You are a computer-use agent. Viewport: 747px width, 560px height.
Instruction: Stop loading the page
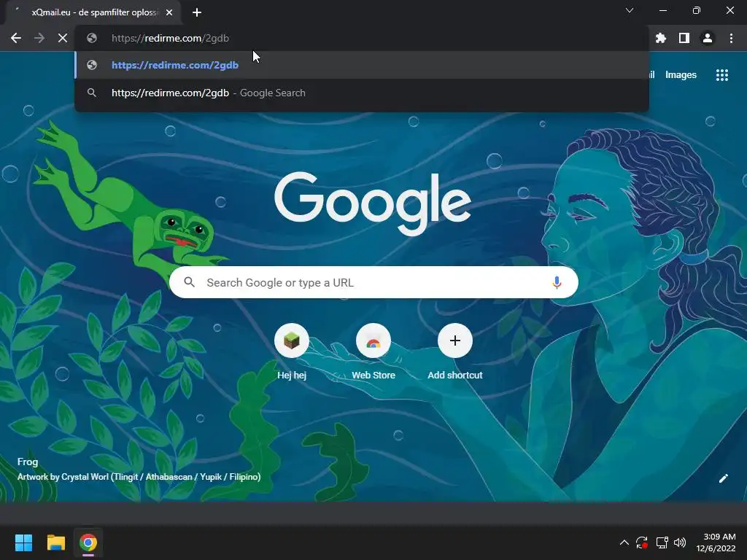point(63,38)
